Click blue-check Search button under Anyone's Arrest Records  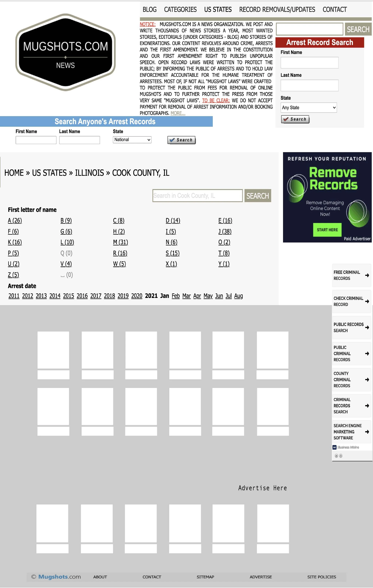(181, 140)
